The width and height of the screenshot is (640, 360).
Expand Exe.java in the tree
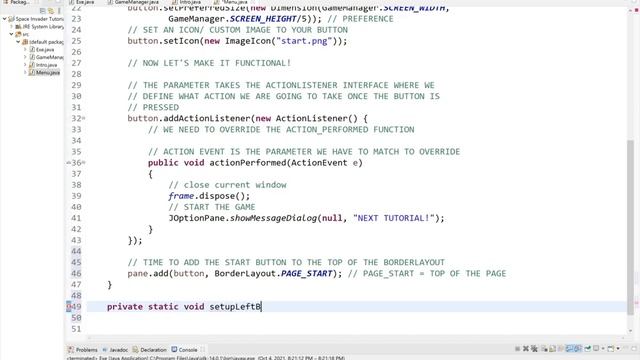(25, 49)
